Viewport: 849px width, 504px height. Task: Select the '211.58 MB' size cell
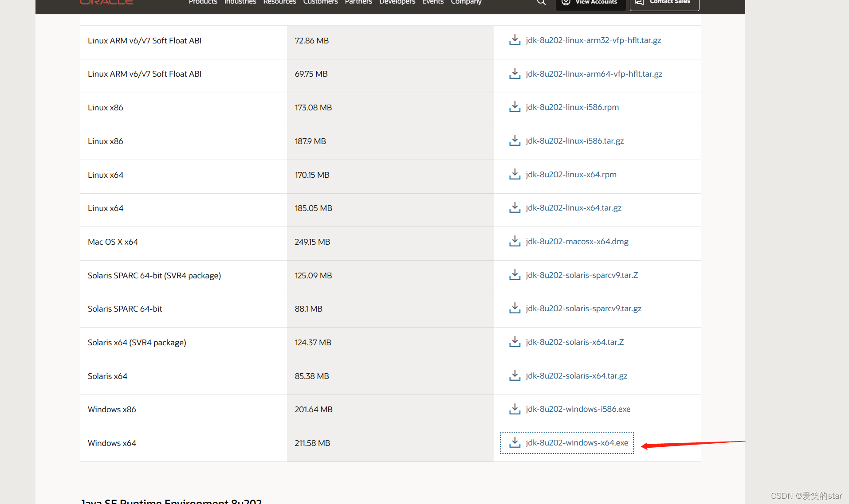[390, 445]
